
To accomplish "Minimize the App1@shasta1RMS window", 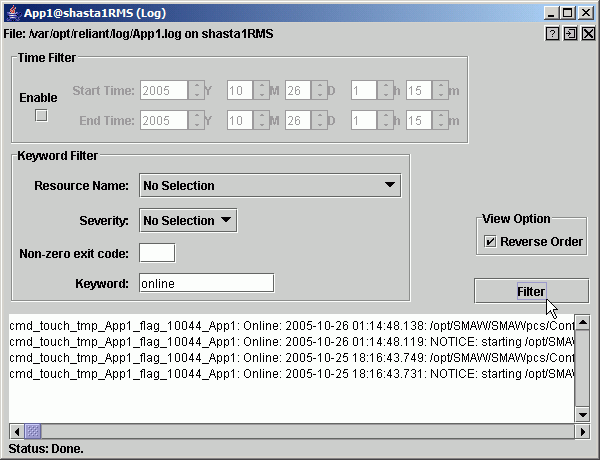I will pyautogui.click(x=551, y=13).
